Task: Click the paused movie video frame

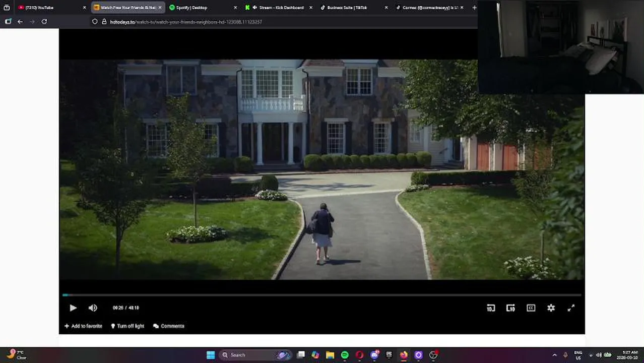Action: [x=322, y=169]
